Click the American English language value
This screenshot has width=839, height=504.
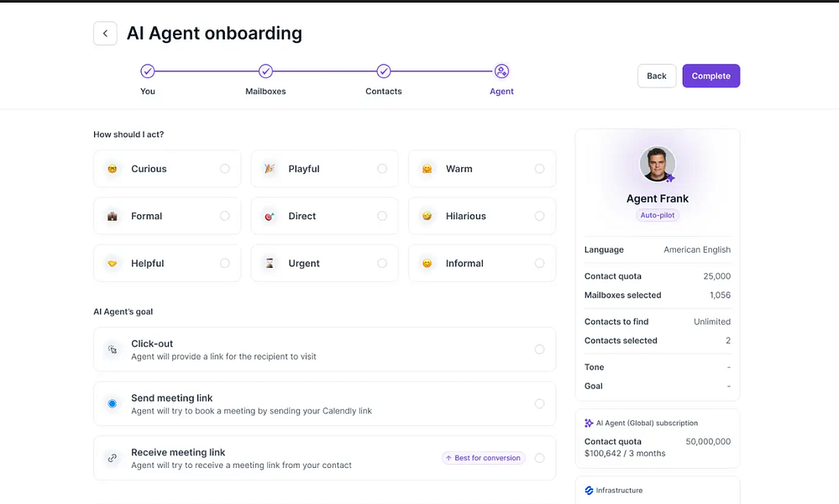pyautogui.click(x=697, y=249)
